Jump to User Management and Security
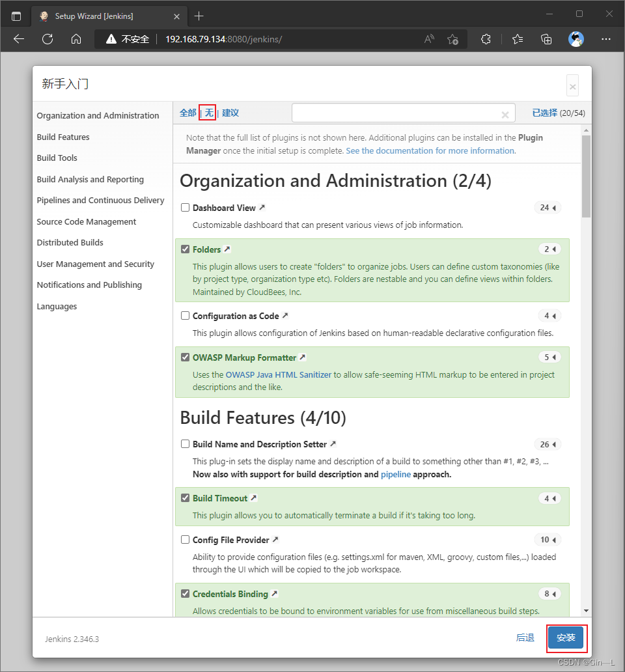625x672 pixels. click(x=96, y=264)
